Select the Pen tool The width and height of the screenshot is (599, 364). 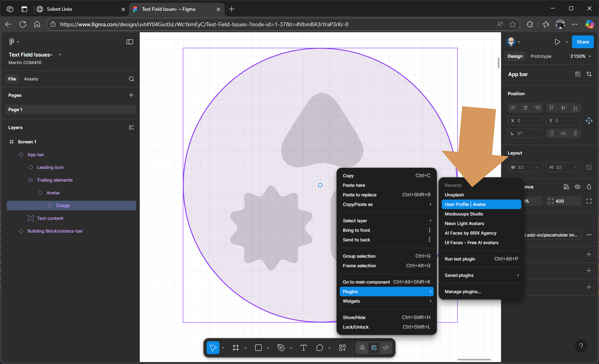click(281, 348)
